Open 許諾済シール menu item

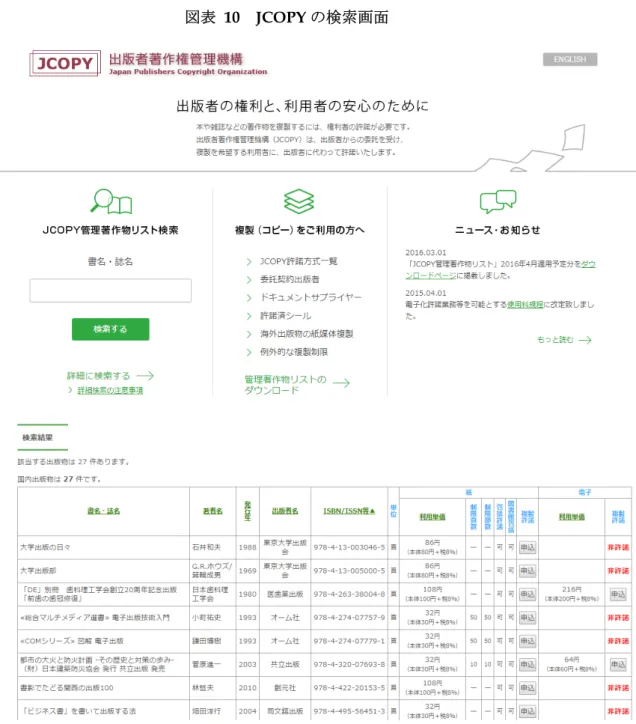[285, 316]
